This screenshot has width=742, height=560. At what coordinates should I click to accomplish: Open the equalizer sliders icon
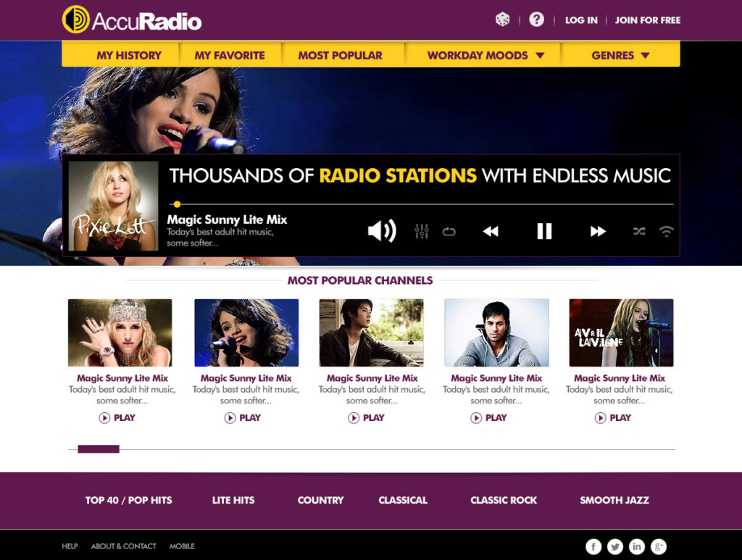coord(421,231)
